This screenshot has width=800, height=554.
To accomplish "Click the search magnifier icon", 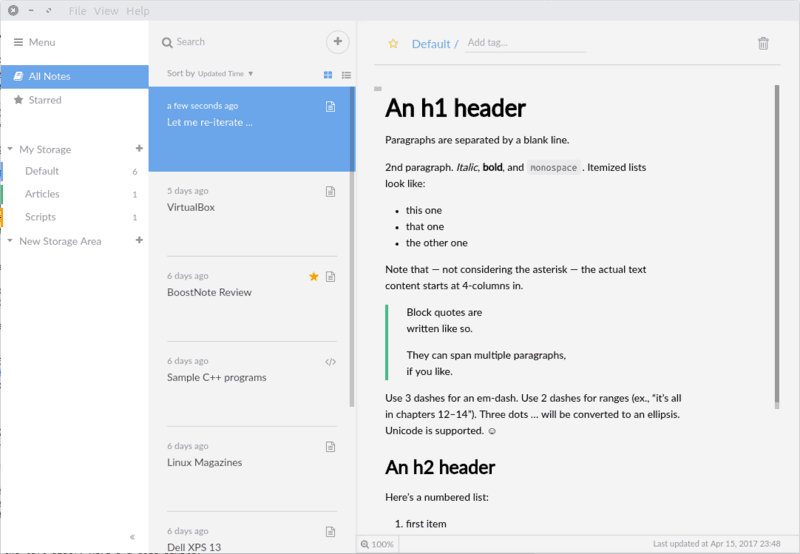I will [x=167, y=43].
